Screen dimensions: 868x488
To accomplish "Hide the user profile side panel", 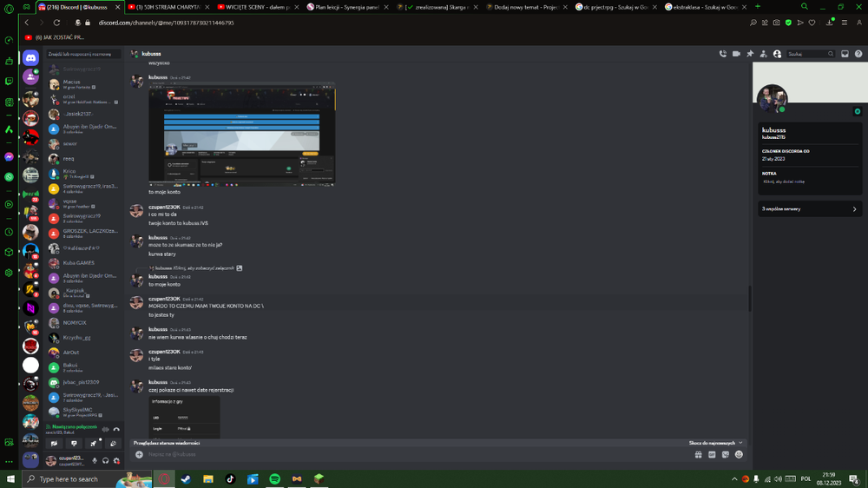I will [x=777, y=54].
